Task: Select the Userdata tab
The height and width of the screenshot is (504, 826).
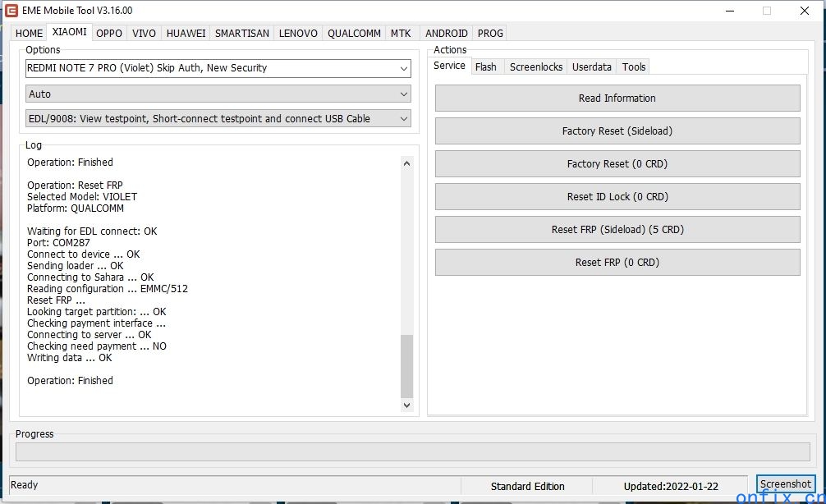Action: [591, 67]
